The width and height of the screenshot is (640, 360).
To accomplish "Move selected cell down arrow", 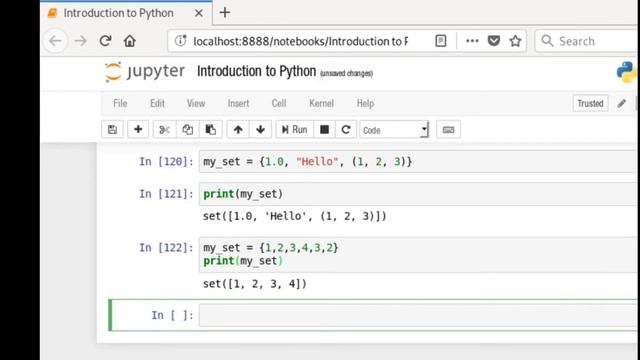I will tap(260, 130).
